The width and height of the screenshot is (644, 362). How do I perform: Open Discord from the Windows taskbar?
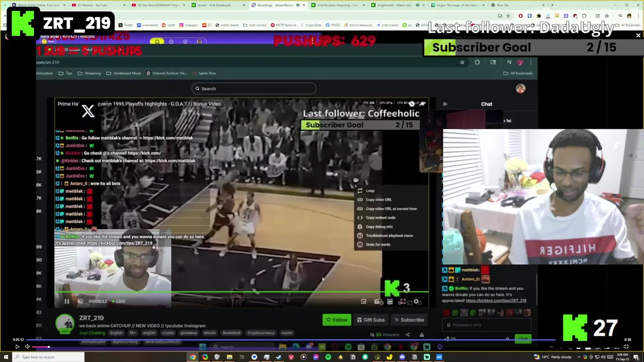click(402, 357)
